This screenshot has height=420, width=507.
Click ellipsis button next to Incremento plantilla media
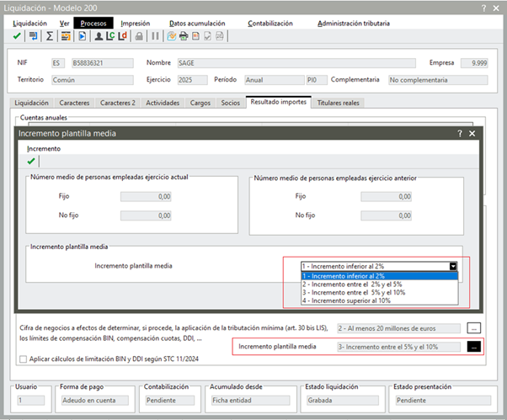[x=474, y=347]
